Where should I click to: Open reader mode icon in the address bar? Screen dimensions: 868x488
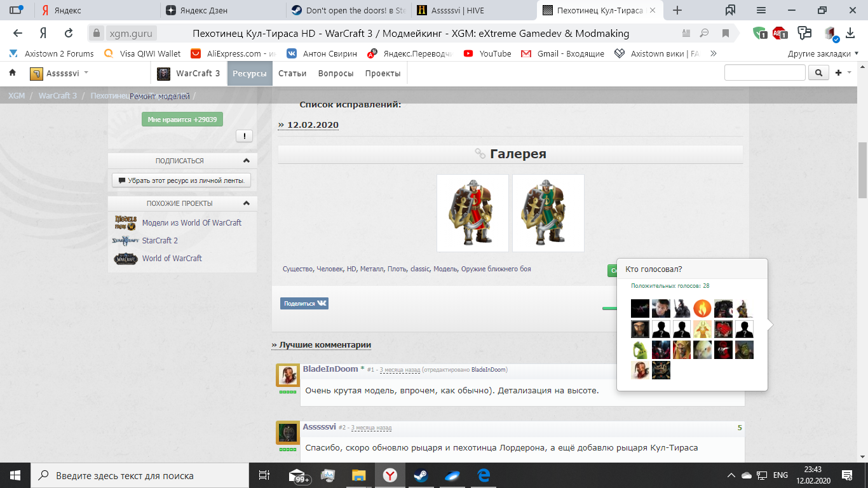point(686,33)
